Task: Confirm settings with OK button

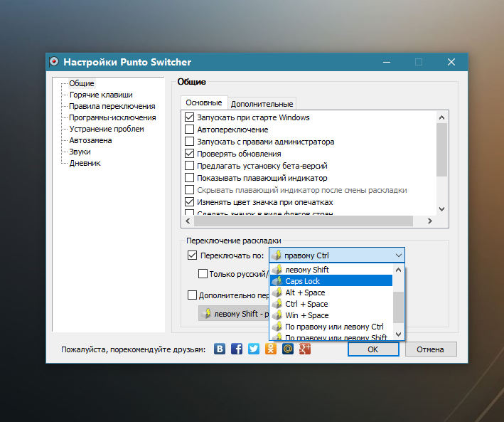Action: pos(373,349)
